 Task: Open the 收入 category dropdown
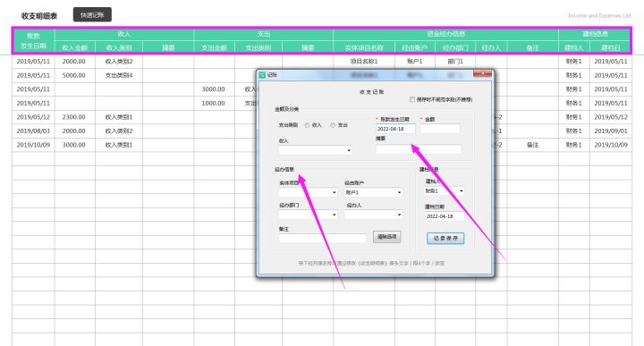[x=315, y=150]
